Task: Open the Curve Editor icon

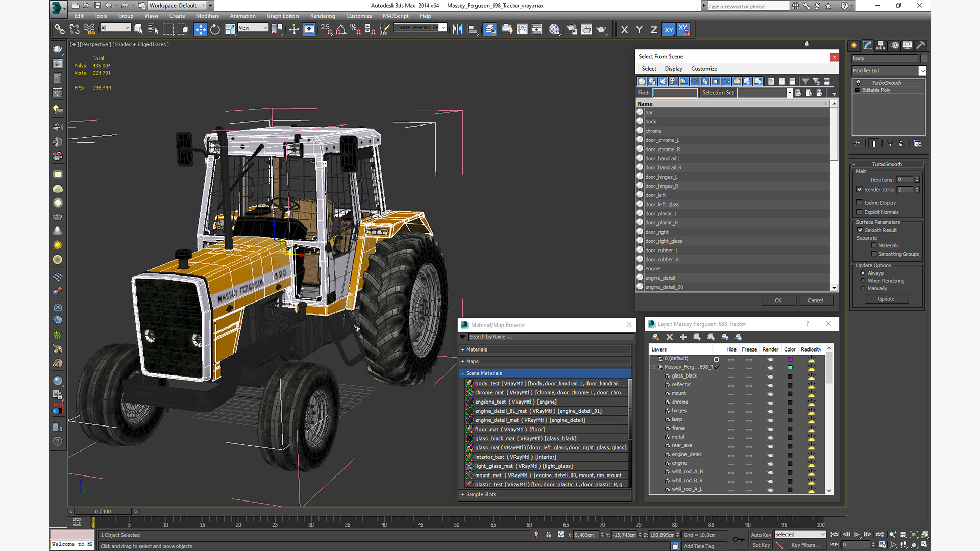Action: (522, 30)
